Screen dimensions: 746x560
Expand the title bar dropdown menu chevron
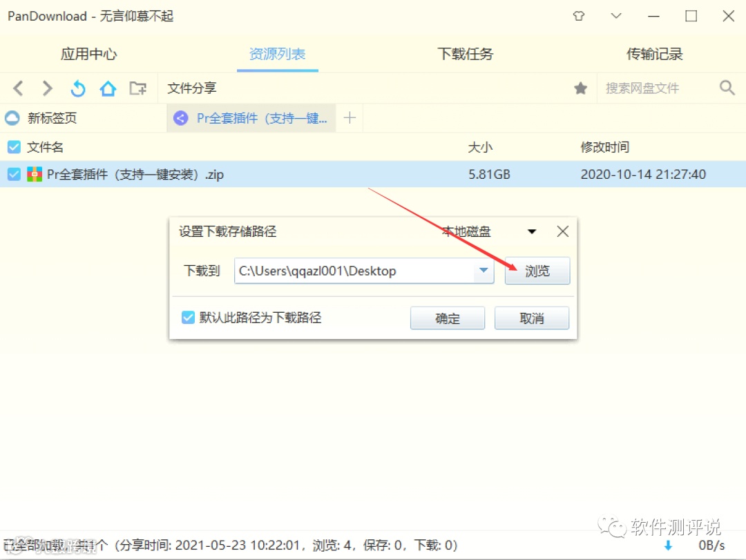[x=616, y=16]
